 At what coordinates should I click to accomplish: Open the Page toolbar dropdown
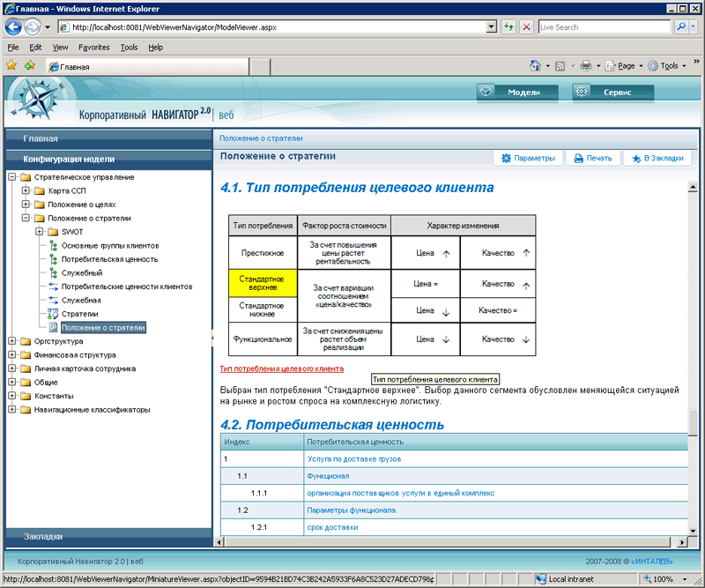point(624,66)
